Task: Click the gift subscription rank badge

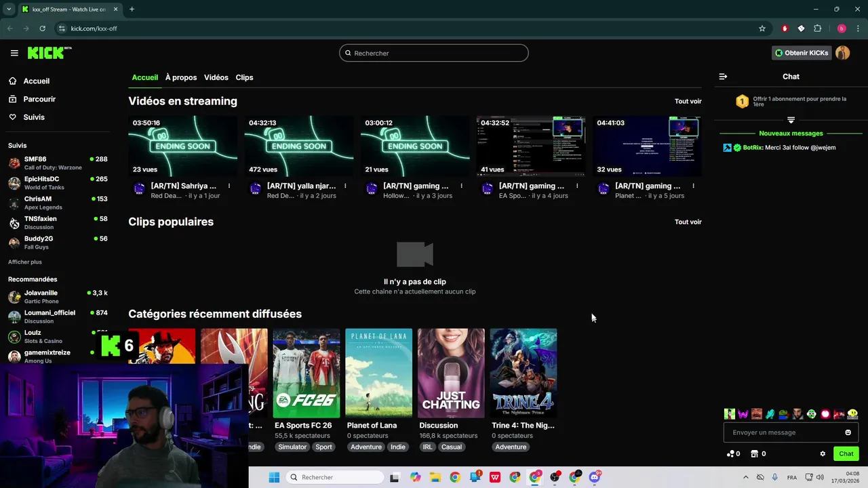Action: tap(742, 101)
